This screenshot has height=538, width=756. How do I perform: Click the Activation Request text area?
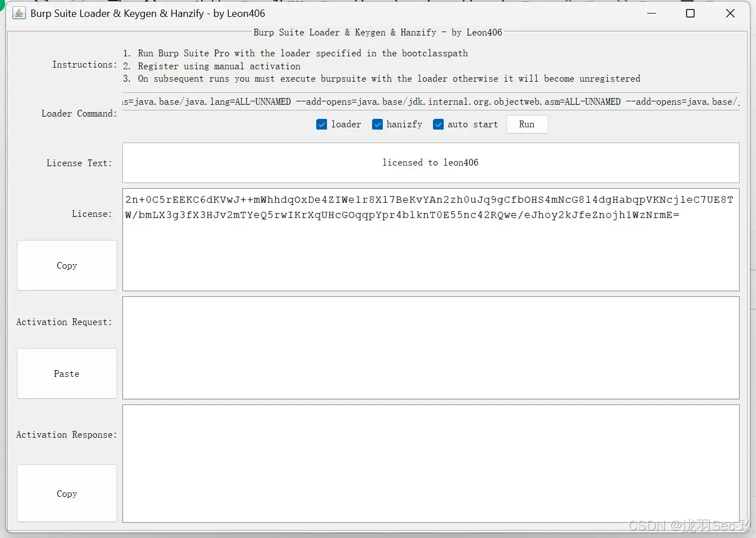[431, 348]
